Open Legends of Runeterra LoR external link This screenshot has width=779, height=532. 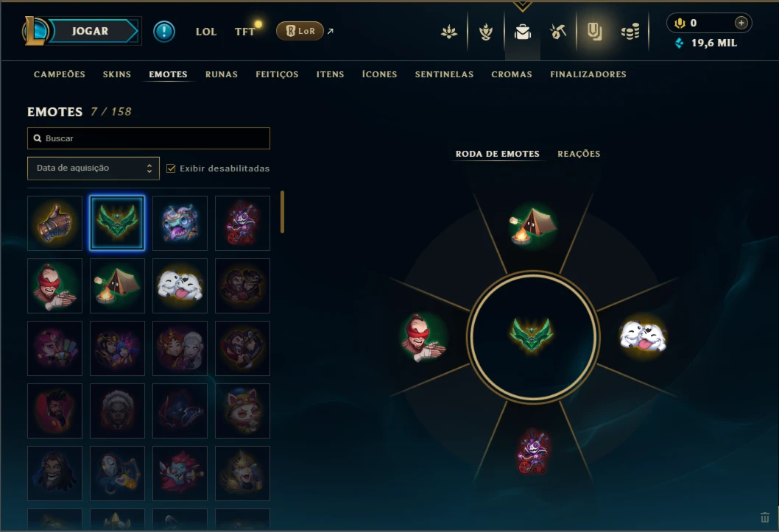pyautogui.click(x=305, y=31)
